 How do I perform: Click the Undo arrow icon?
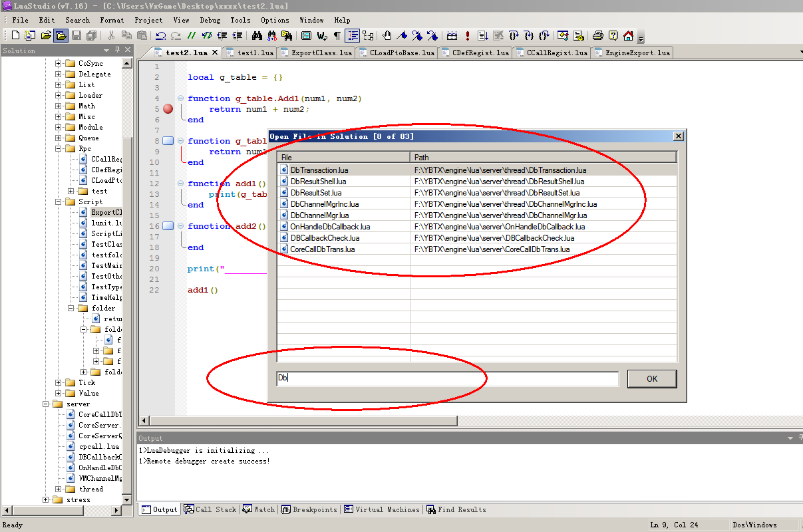pyautogui.click(x=161, y=35)
